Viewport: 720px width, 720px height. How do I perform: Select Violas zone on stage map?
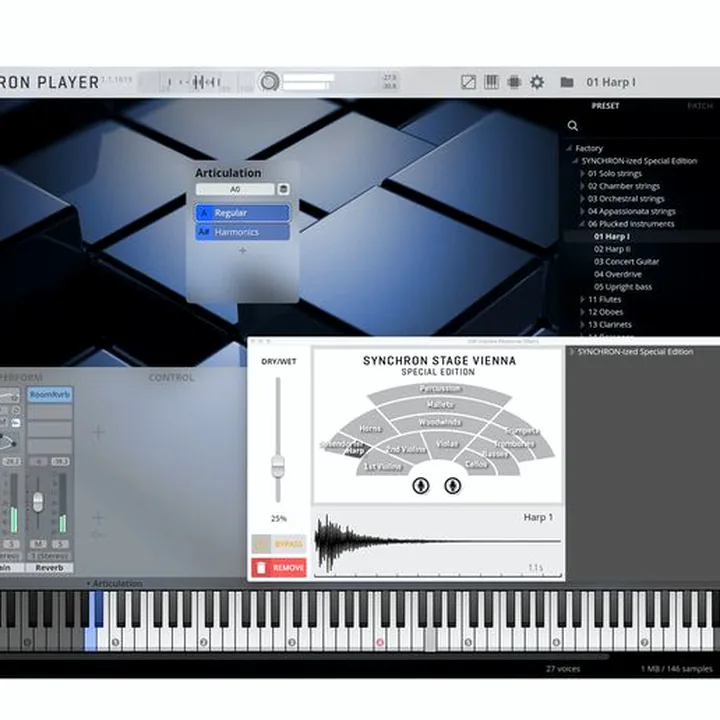[x=447, y=444]
